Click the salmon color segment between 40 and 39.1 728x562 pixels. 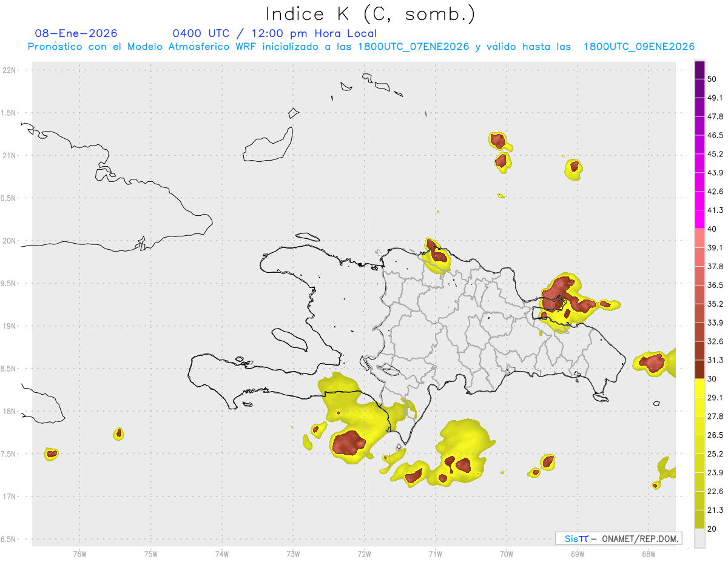(699, 238)
